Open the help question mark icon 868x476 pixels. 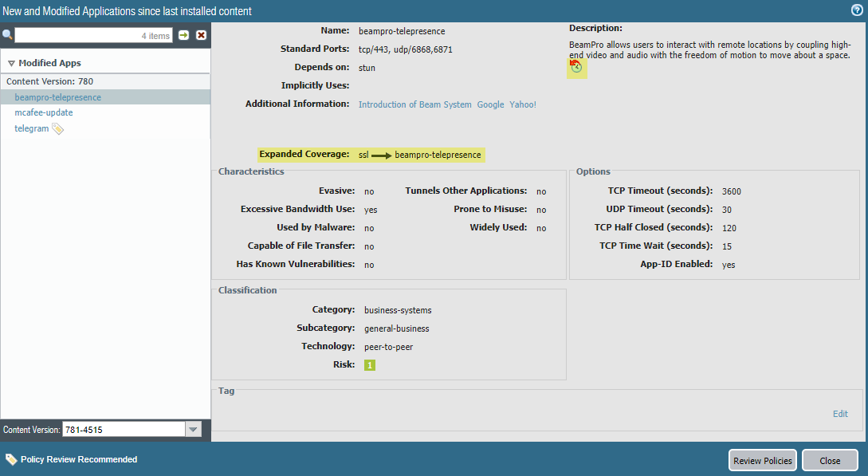point(857,10)
